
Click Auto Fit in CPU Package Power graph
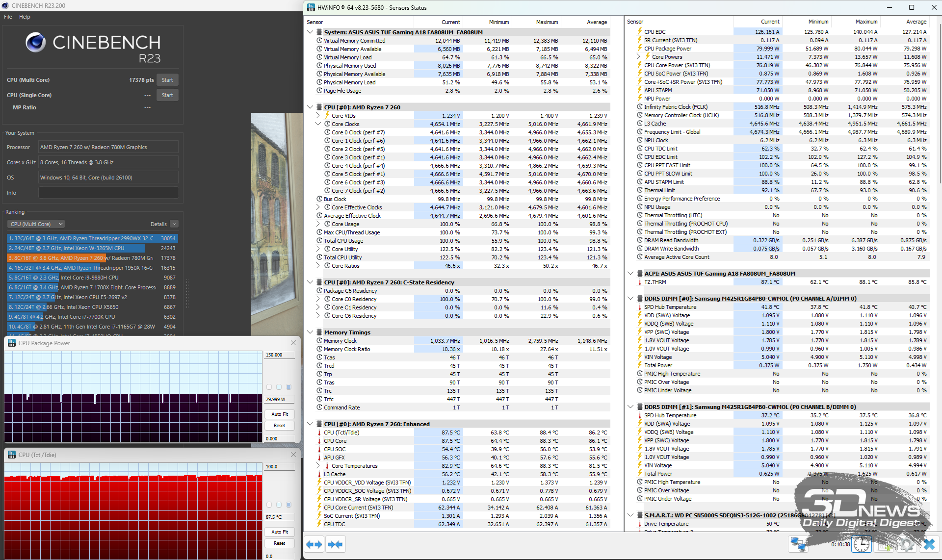(x=280, y=414)
